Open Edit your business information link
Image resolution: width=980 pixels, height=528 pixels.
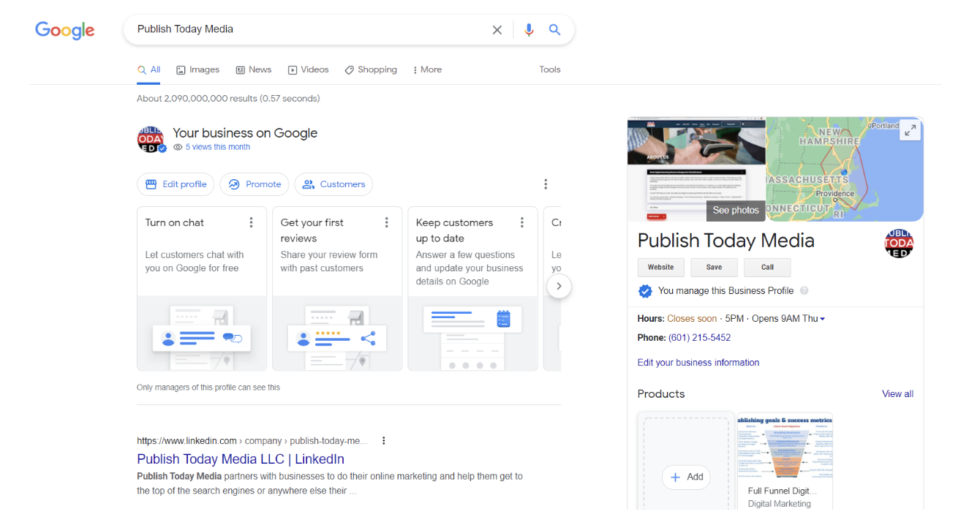(x=698, y=363)
